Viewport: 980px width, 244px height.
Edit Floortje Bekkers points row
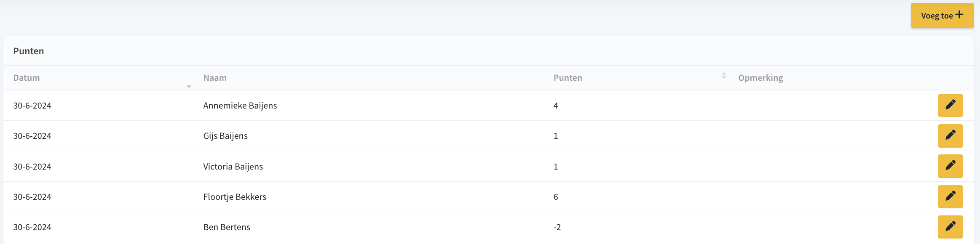tap(950, 196)
